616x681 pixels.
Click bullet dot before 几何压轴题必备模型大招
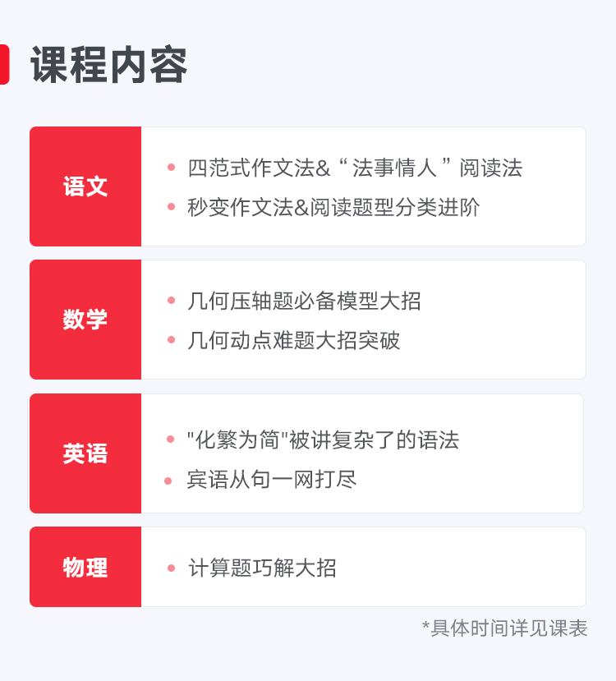[171, 301]
